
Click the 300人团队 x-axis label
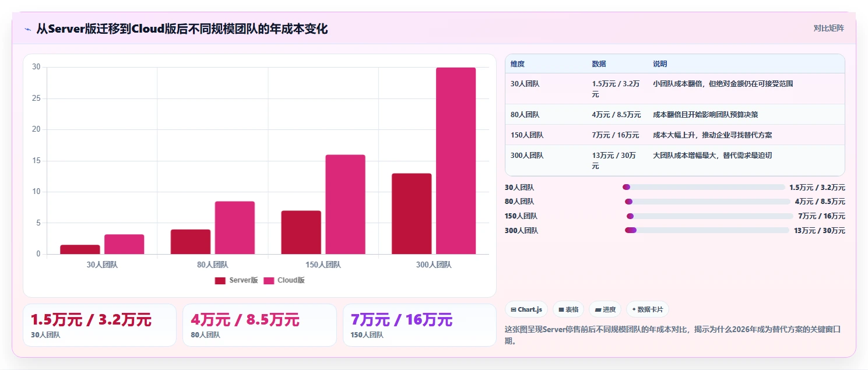point(434,265)
